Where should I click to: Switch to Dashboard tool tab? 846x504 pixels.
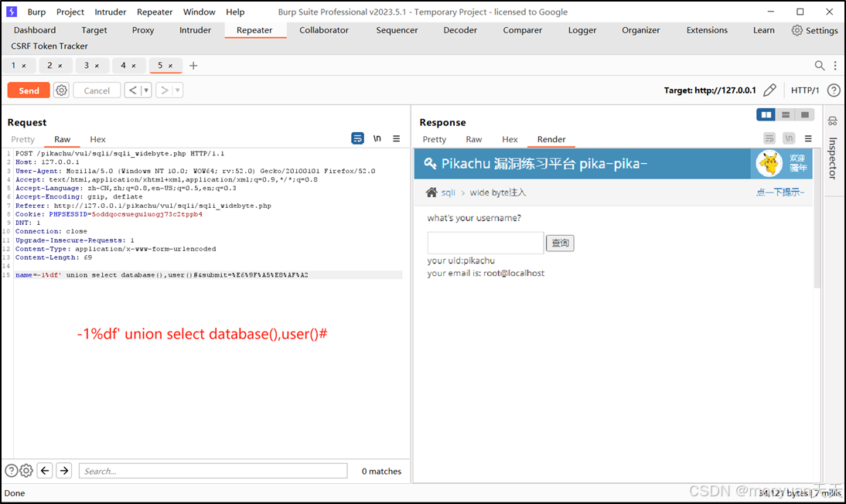[35, 30]
